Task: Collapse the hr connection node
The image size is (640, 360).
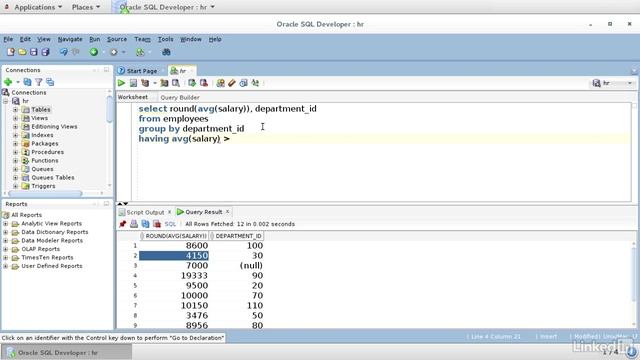Action: click(x=6, y=101)
